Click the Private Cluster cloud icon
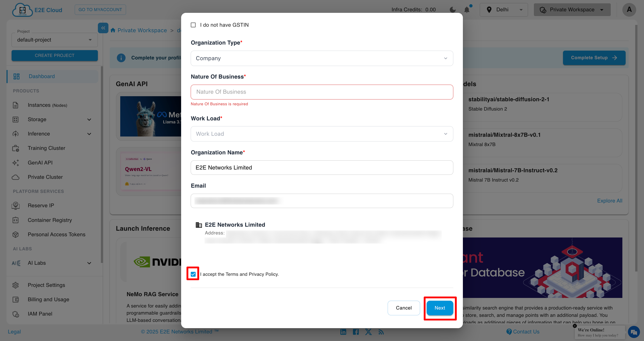The width and height of the screenshot is (644, 341). [16, 177]
